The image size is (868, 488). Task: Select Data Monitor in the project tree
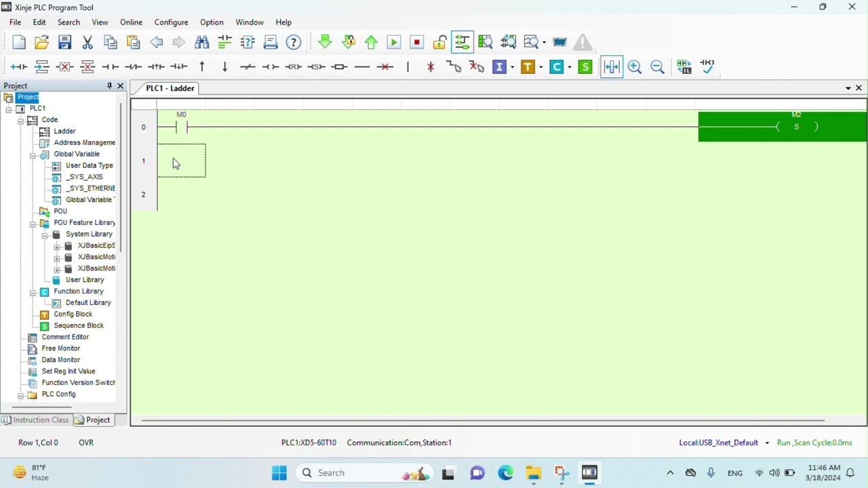60,360
